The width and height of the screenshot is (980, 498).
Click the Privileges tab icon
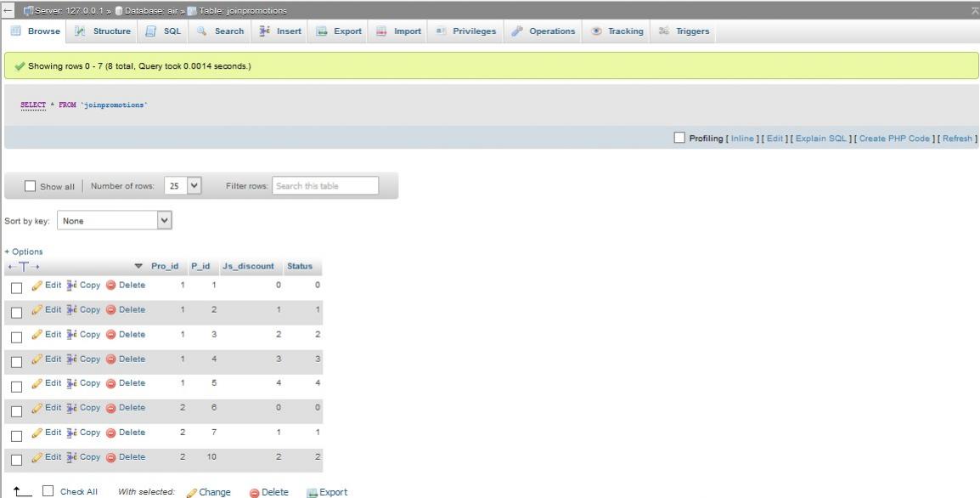click(441, 31)
